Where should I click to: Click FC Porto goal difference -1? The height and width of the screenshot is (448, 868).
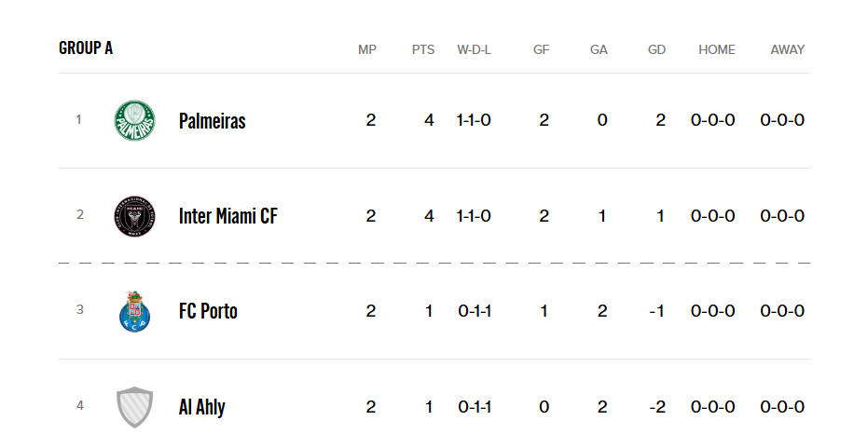[x=657, y=311]
